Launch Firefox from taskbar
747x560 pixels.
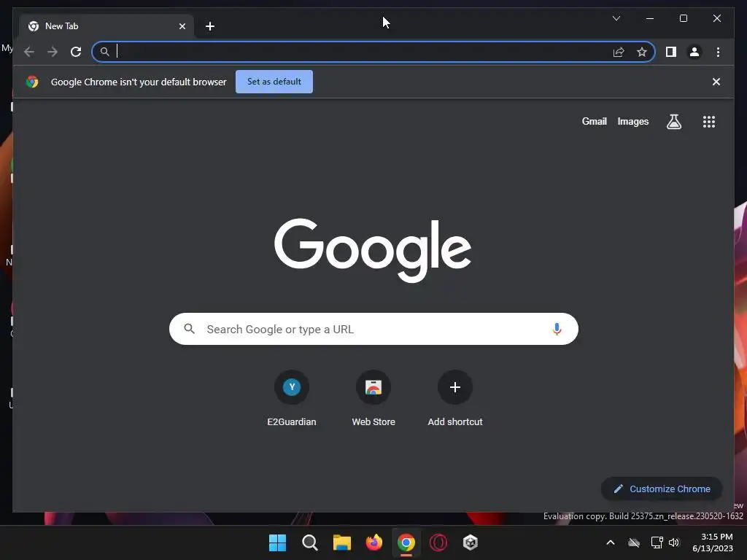pyautogui.click(x=374, y=542)
